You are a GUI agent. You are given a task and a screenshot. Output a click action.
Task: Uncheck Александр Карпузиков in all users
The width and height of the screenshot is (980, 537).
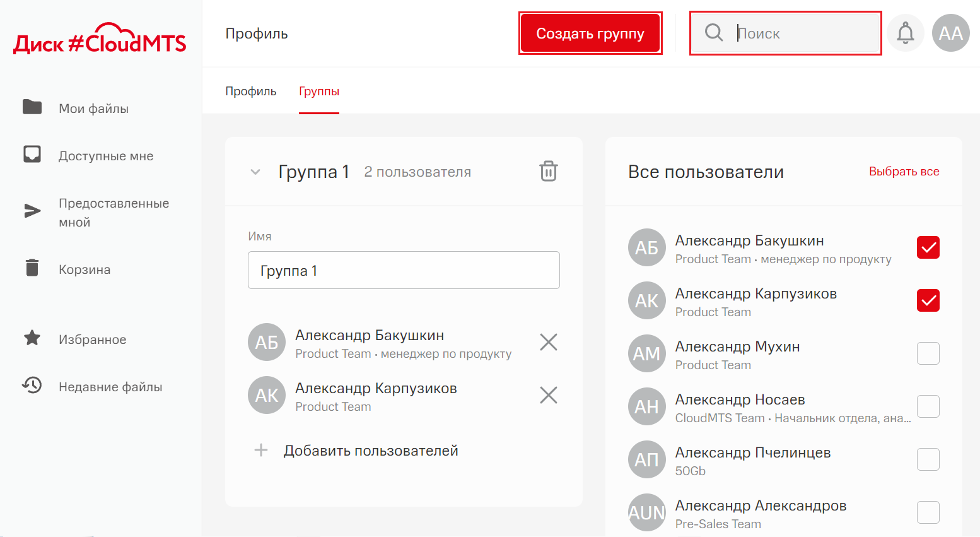tap(928, 300)
